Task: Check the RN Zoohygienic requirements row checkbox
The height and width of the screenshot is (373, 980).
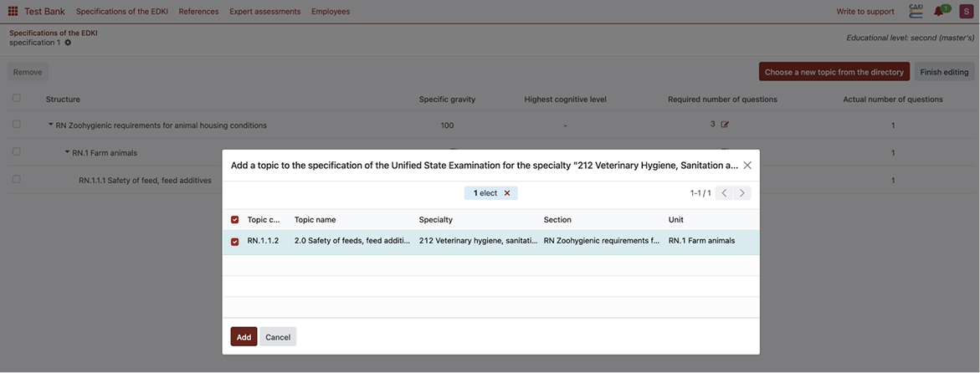Action: [16, 125]
